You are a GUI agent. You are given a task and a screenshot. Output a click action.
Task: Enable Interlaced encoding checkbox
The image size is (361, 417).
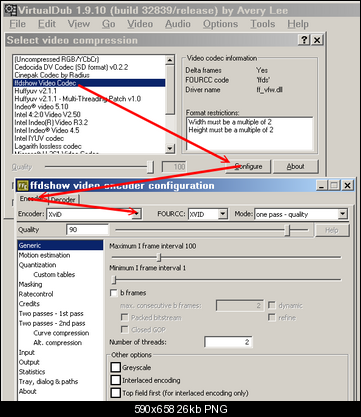116,380
